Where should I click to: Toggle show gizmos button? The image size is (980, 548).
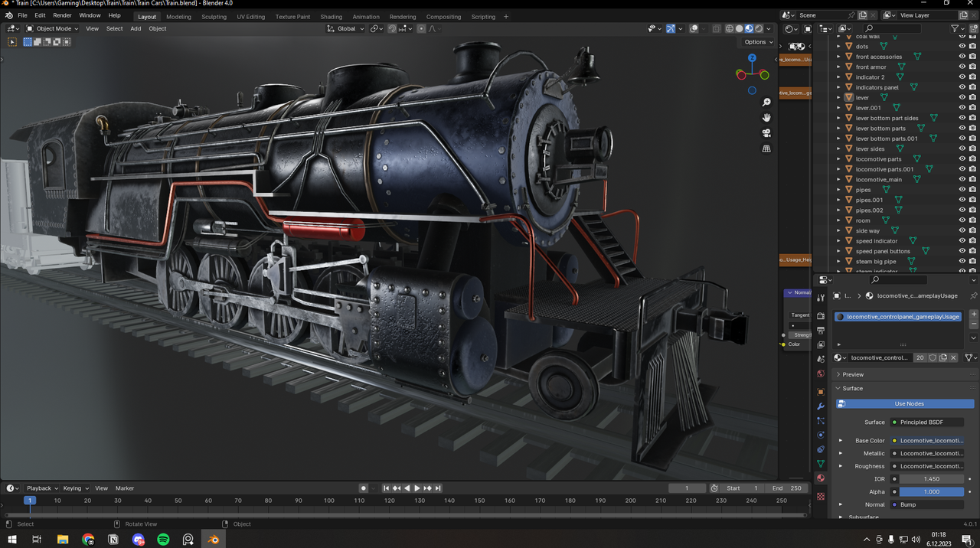coord(671,28)
